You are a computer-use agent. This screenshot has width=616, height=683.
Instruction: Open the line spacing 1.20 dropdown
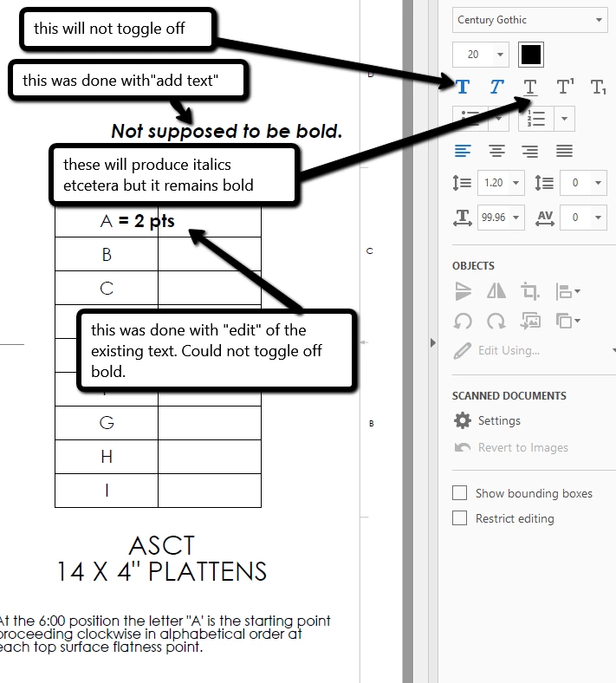pyautogui.click(x=515, y=183)
